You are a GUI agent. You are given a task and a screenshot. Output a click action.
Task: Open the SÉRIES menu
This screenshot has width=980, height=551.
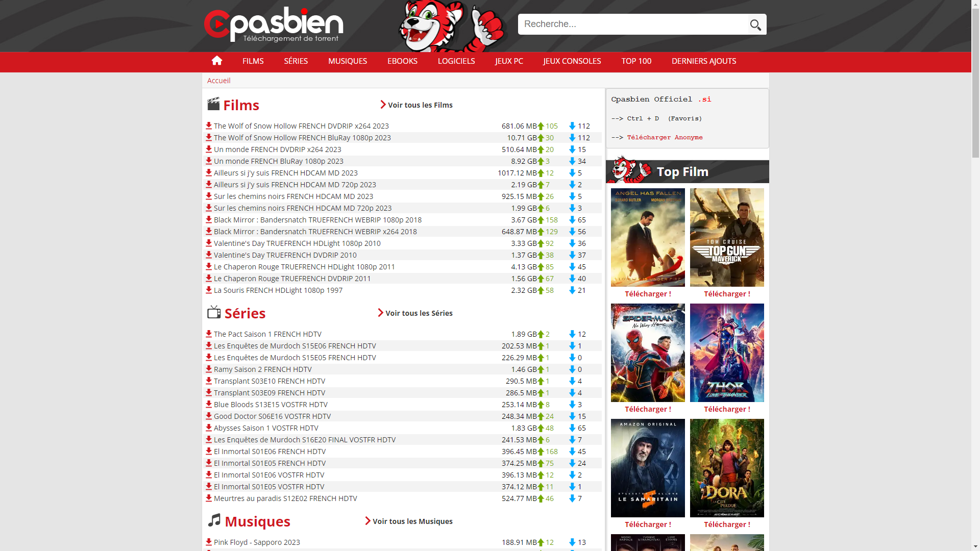click(296, 61)
